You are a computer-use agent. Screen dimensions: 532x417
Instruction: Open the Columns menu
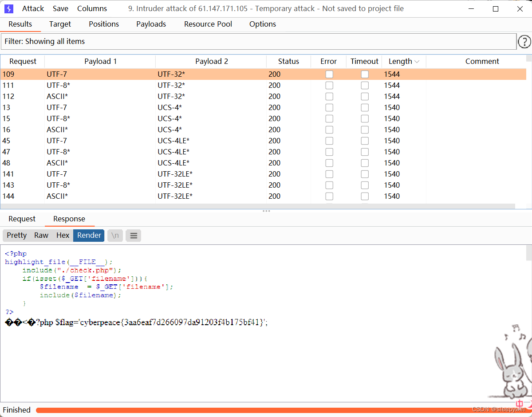(92, 8)
